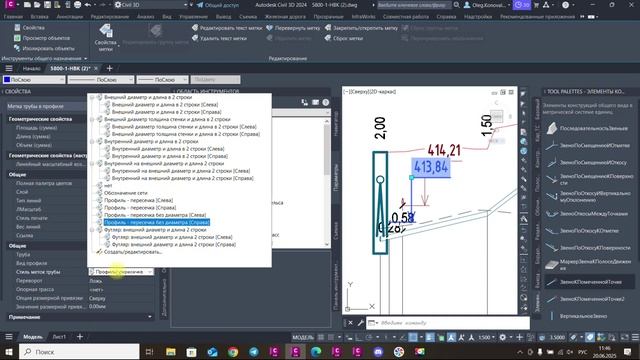Toggle grid display in status bar

(x=321, y=337)
